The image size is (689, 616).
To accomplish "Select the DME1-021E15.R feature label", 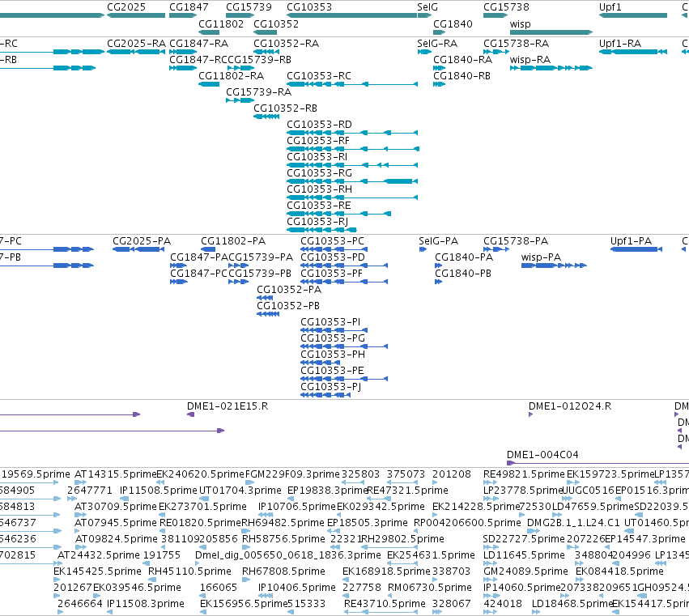I will pos(228,406).
